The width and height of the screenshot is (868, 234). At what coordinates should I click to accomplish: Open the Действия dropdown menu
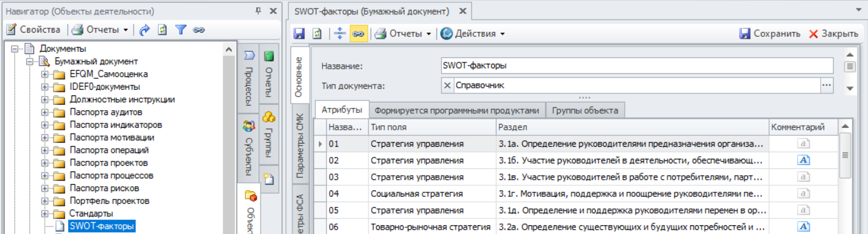[x=473, y=34]
